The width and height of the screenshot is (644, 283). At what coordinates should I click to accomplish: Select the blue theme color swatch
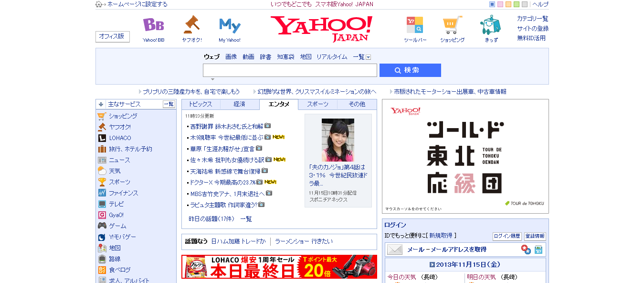[492, 4]
